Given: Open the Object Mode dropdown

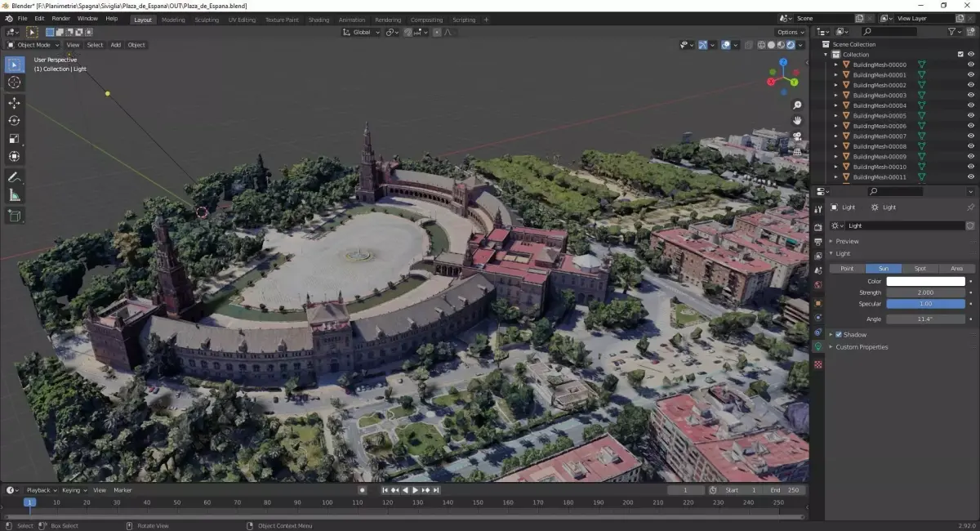Looking at the screenshot, I should [x=33, y=45].
